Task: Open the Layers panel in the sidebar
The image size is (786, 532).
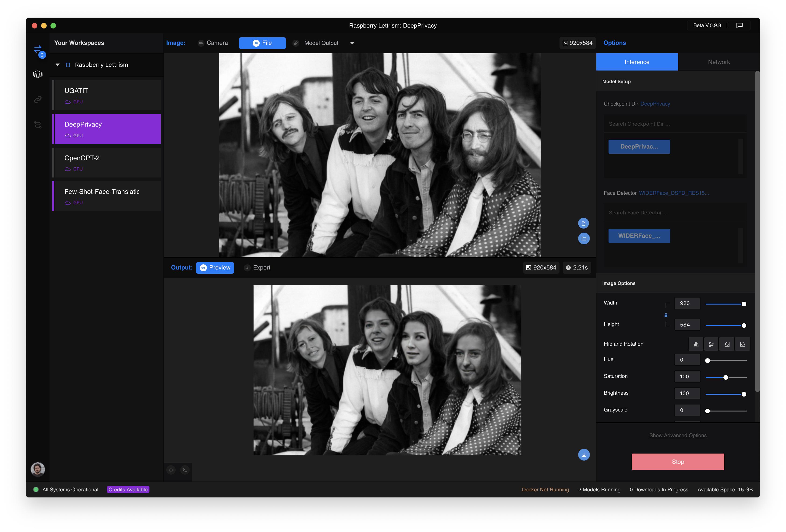Action: click(38, 74)
